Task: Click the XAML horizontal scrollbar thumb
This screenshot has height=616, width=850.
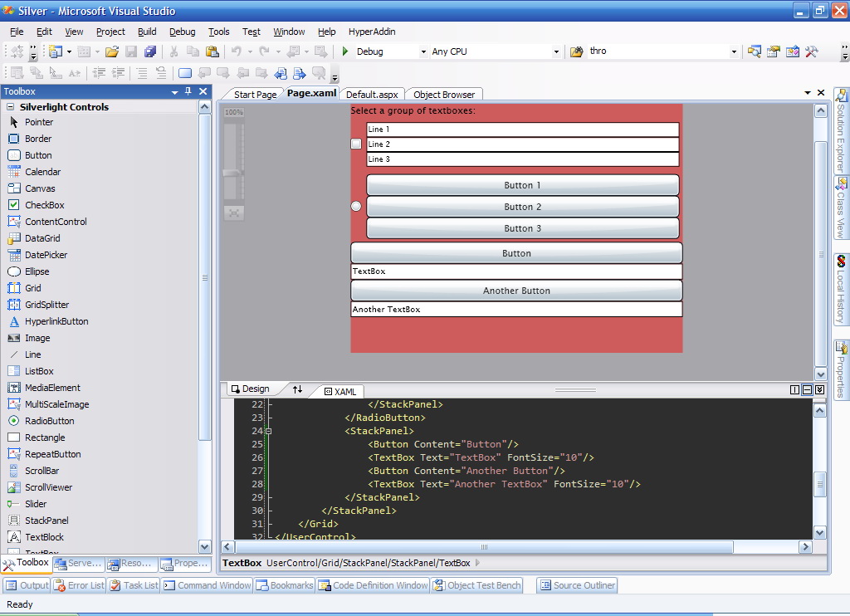Action: 484,546
